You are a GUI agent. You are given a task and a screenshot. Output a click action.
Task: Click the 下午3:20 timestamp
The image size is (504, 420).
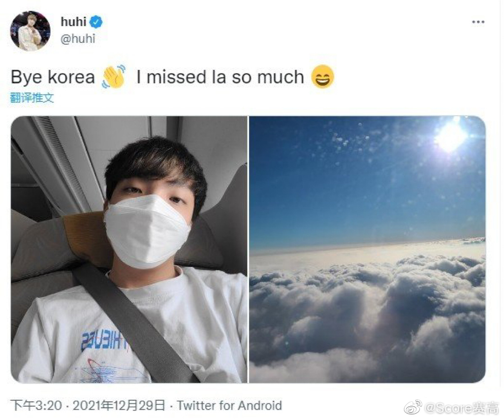(x=36, y=406)
